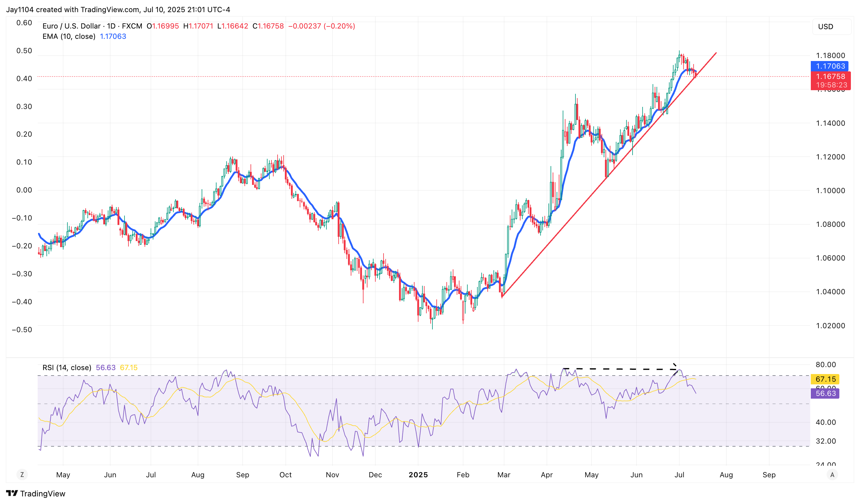Click the red current price label 1.16758

coord(830,77)
